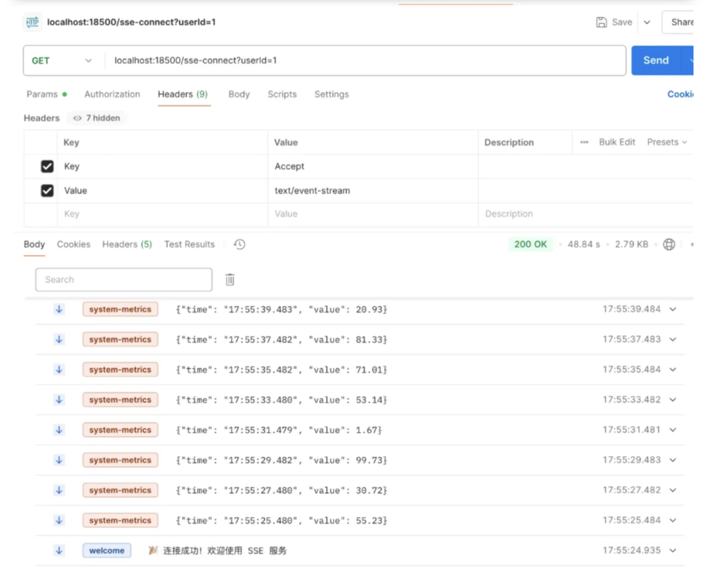Expand the message received at 17:55:27.482

click(x=673, y=490)
